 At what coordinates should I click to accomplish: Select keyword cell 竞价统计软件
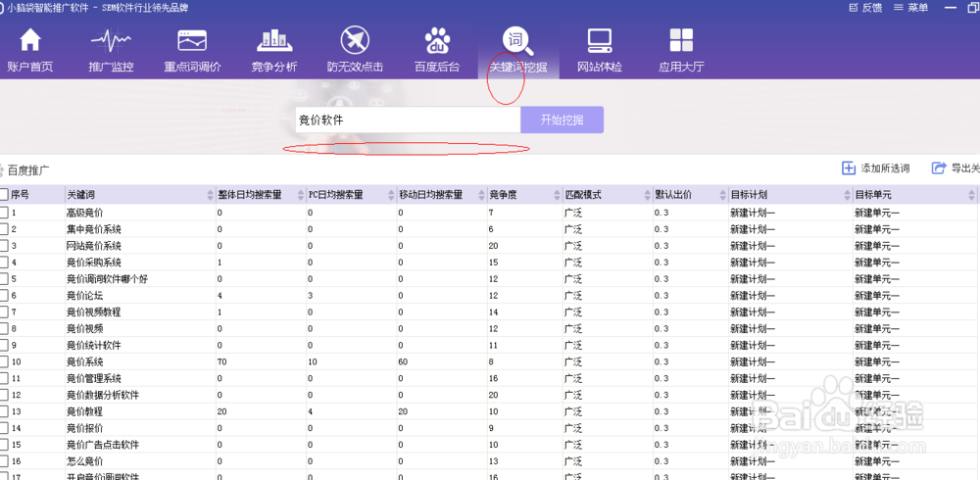94,346
